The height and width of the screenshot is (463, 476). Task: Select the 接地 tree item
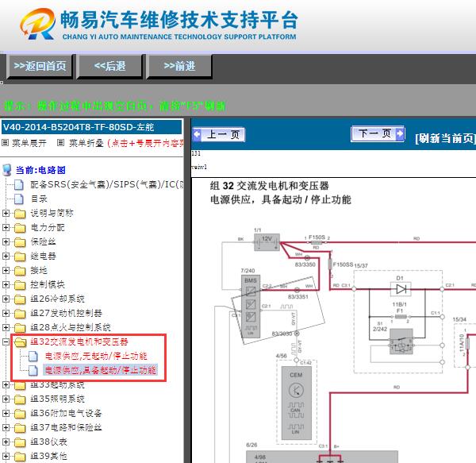[39, 270]
